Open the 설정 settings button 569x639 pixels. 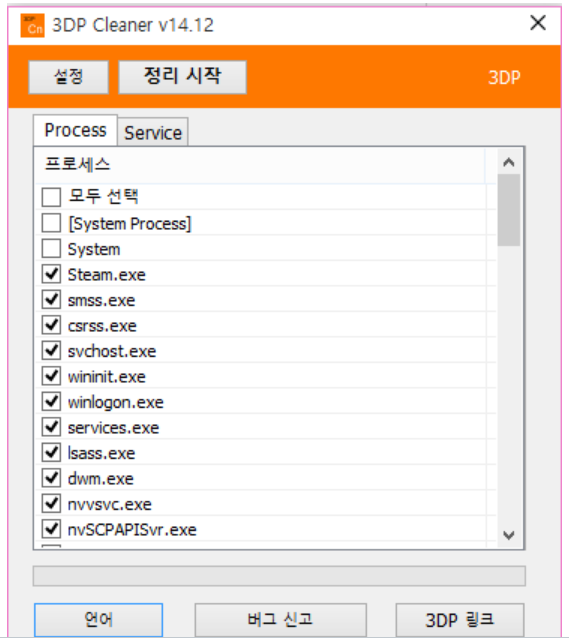[x=68, y=77]
